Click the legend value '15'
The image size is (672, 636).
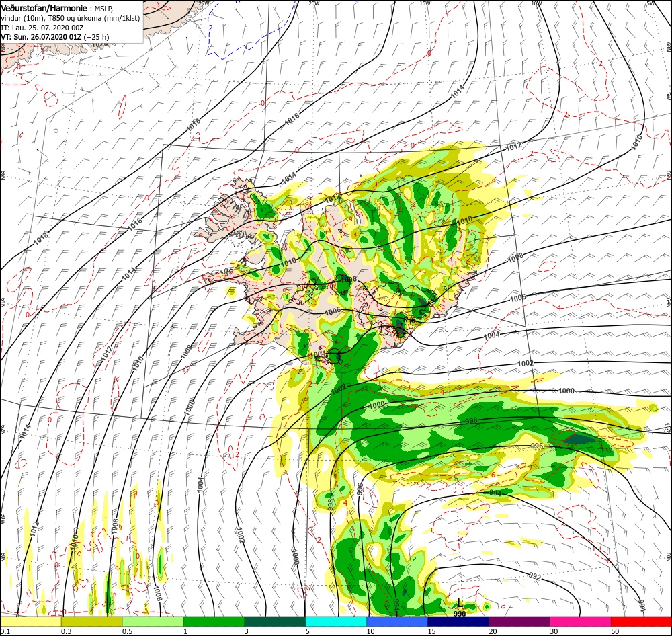pos(432,631)
